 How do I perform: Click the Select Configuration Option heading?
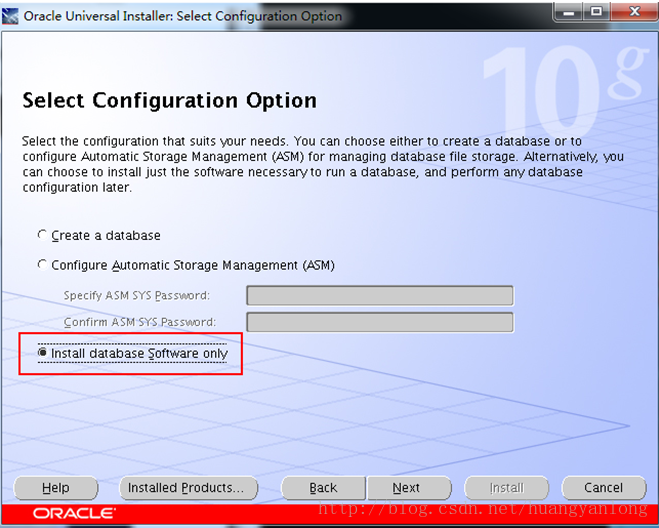click(169, 100)
